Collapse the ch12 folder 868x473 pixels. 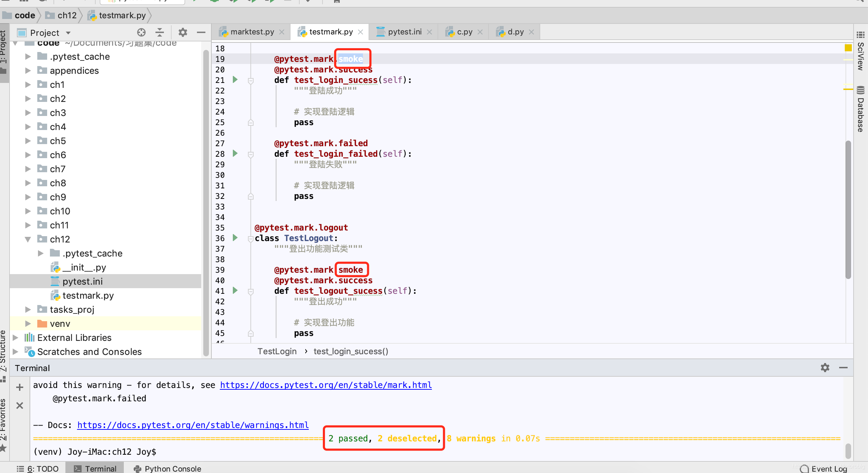[28, 239]
